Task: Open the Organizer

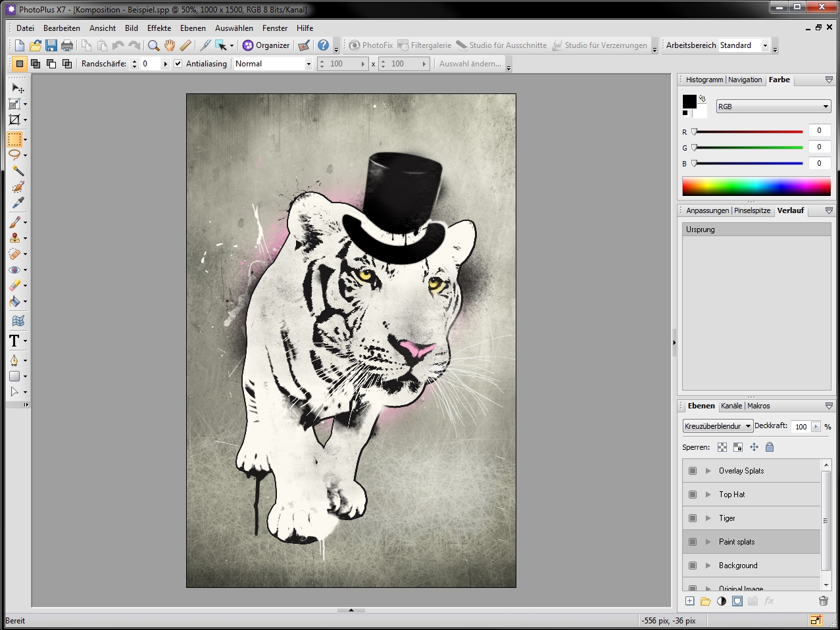Action: 266,45
